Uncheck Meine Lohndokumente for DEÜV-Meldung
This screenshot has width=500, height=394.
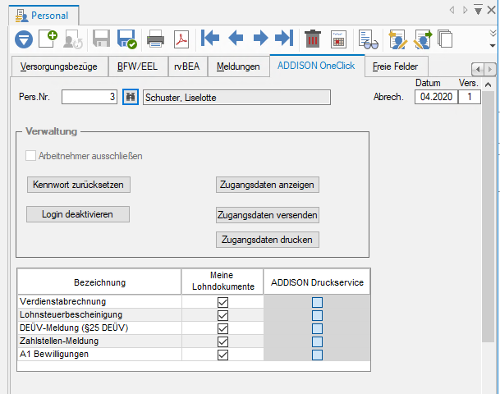(223, 328)
